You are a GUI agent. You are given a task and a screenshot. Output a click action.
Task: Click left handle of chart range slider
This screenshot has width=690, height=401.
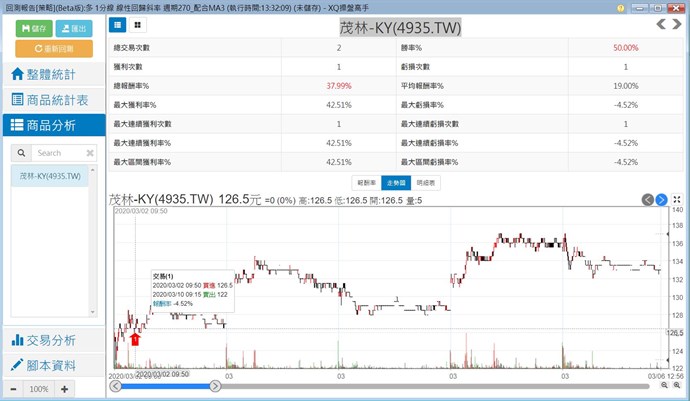coord(115,386)
